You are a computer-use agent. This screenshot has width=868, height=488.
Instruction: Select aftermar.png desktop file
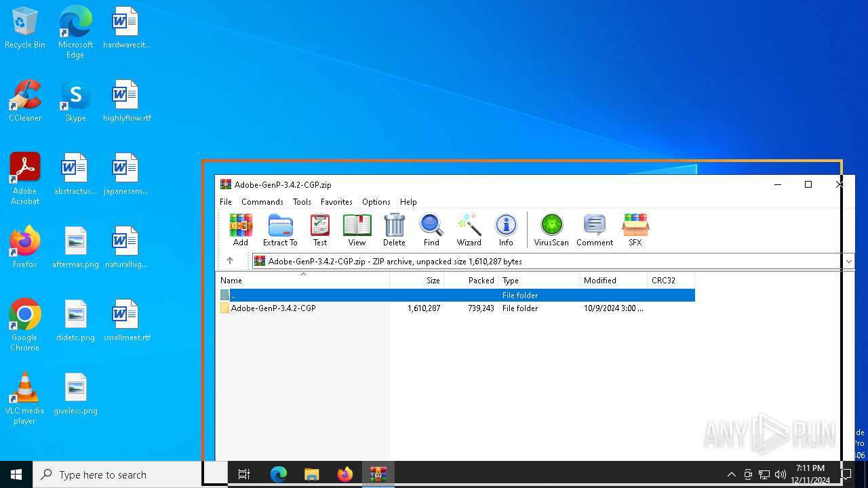(75, 247)
